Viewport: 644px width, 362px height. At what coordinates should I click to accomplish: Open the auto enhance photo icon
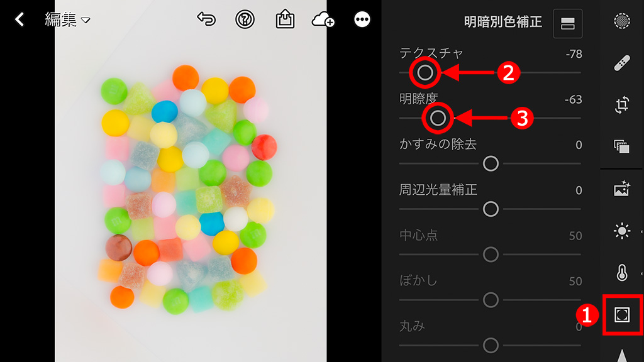(x=622, y=189)
